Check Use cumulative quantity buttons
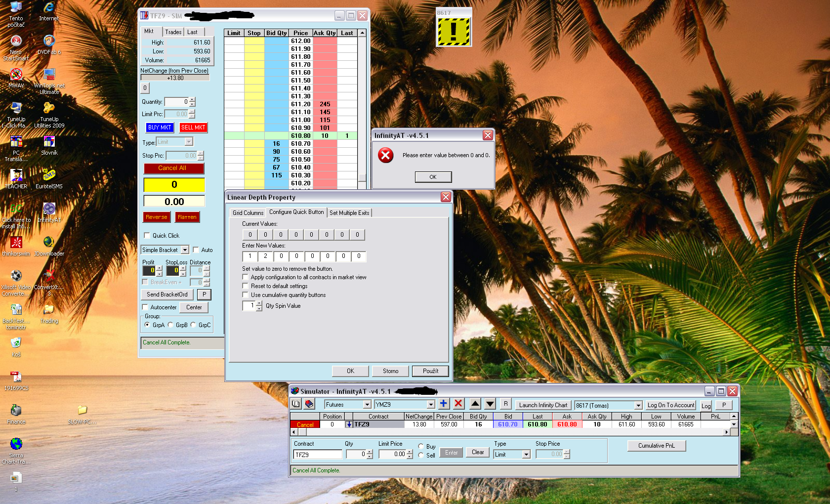This screenshot has width=830, height=504. [246, 295]
